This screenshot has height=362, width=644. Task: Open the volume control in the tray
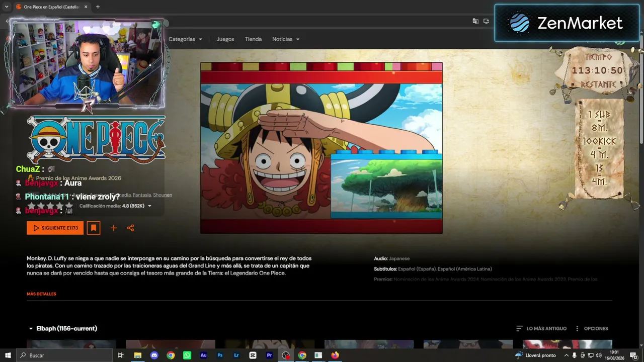tap(599, 355)
